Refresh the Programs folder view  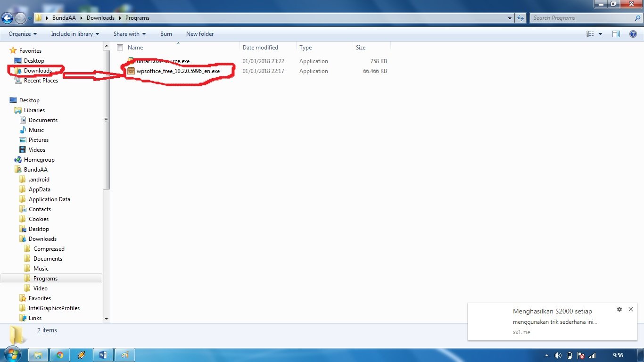pos(520,18)
